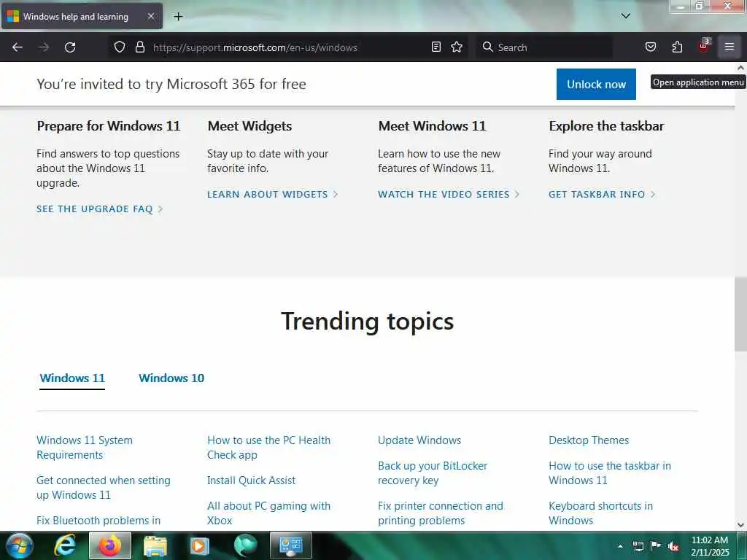This screenshot has height=560, width=747.
Task: Click the Firefox search box
Action: coord(543,47)
